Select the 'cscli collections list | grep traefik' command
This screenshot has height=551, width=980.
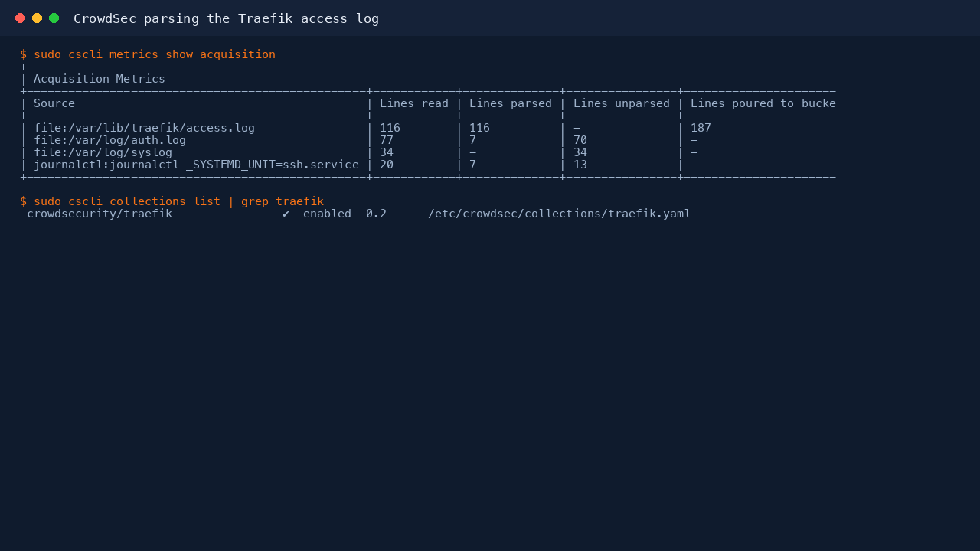pos(179,201)
